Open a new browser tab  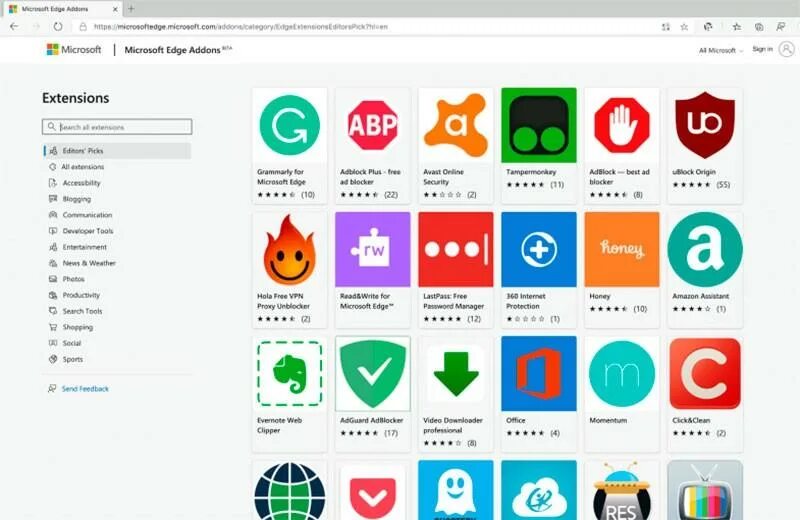pos(131,9)
